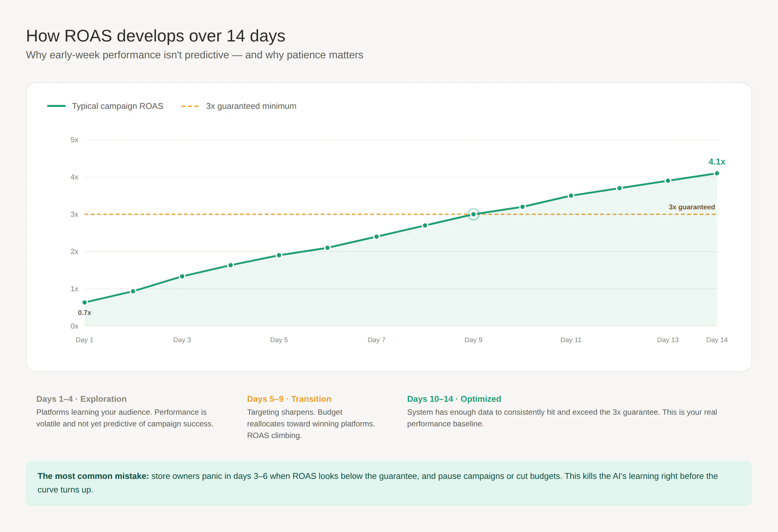Screen dimensions: 778x532
Task: Click the Day 7 data point on the ROAS line
Action: click(377, 237)
